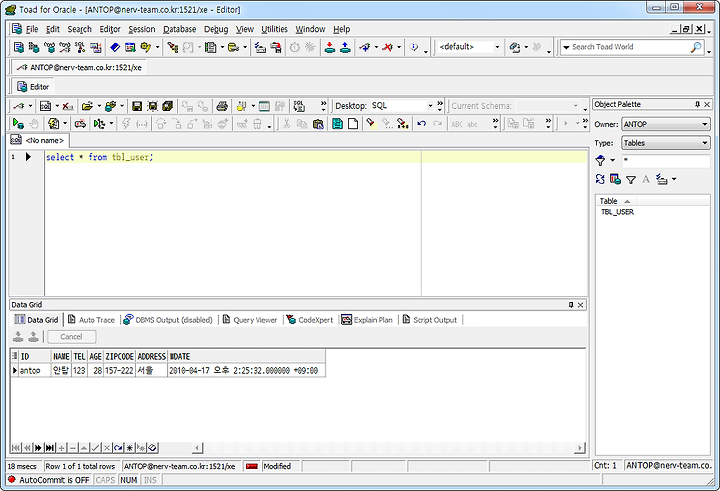720x491 pixels.
Task: Refresh the Object Palette list
Action: coord(600,179)
